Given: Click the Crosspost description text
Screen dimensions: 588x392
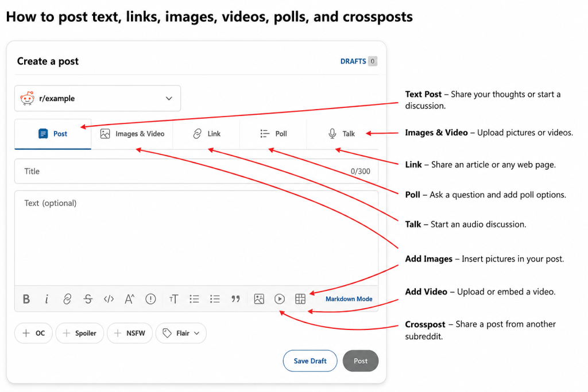Looking at the screenshot, I should [x=481, y=330].
